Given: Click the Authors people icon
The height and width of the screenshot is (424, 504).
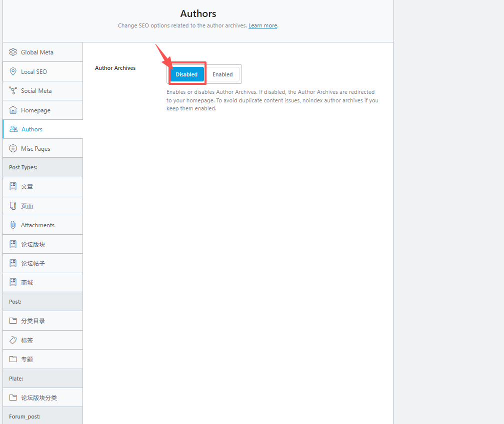Looking at the screenshot, I should pyautogui.click(x=13, y=129).
